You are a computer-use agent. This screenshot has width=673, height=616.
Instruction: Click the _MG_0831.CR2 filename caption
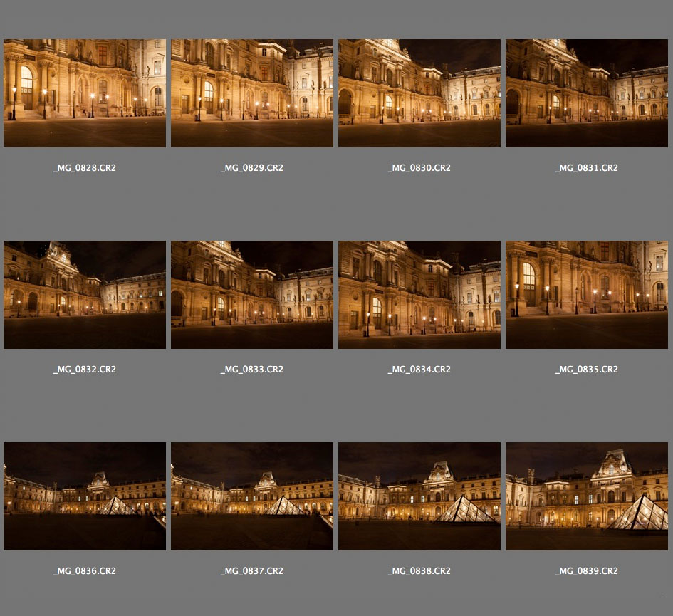tap(587, 168)
